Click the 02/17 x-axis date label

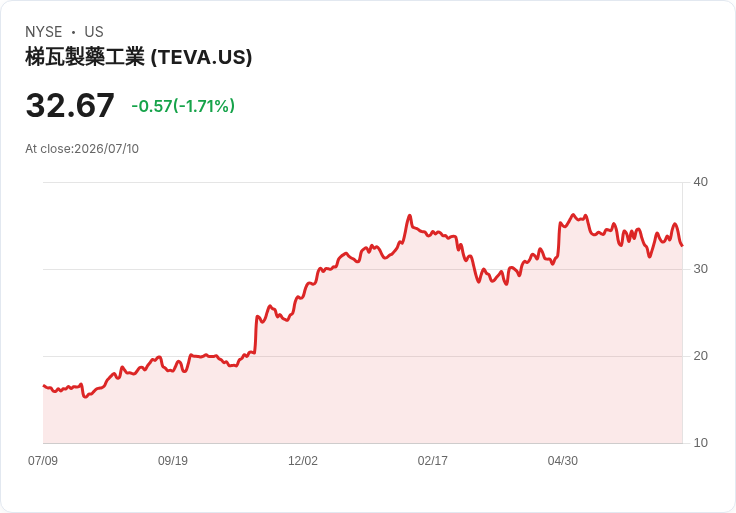pyautogui.click(x=432, y=460)
